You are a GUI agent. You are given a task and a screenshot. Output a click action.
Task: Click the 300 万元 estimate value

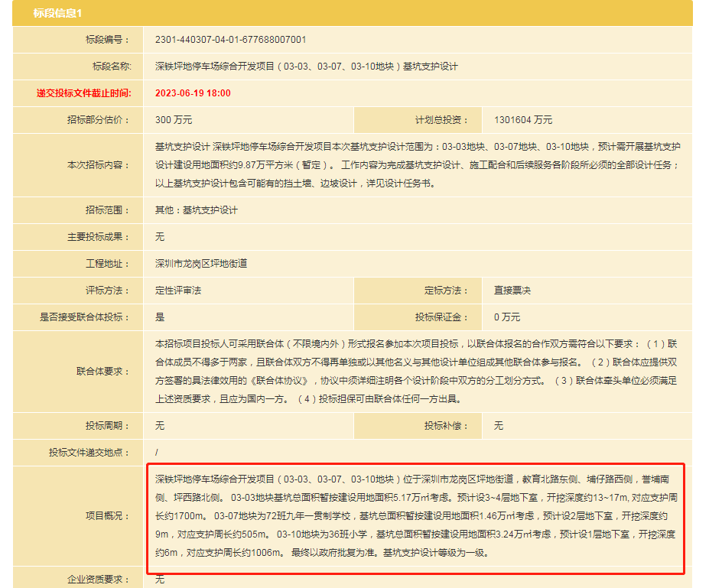click(x=174, y=120)
